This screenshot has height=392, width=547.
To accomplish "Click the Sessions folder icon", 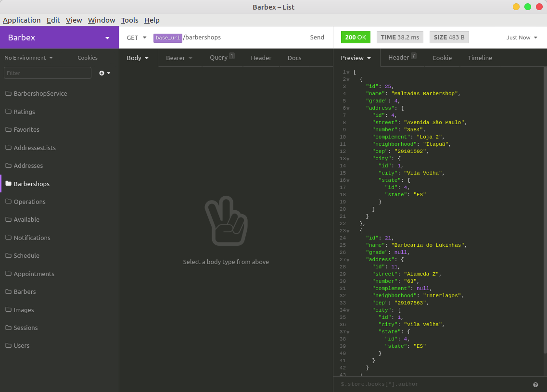I will click(8, 327).
